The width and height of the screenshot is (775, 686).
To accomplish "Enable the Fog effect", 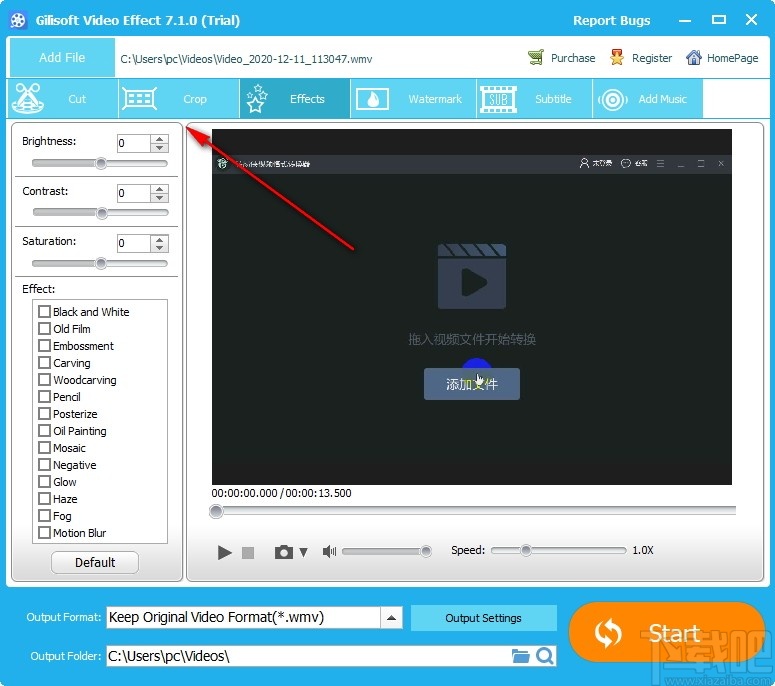I will click(44, 515).
